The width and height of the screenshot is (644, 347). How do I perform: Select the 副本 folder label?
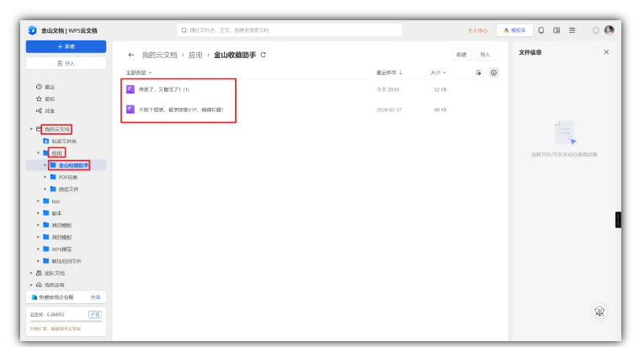(x=56, y=213)
